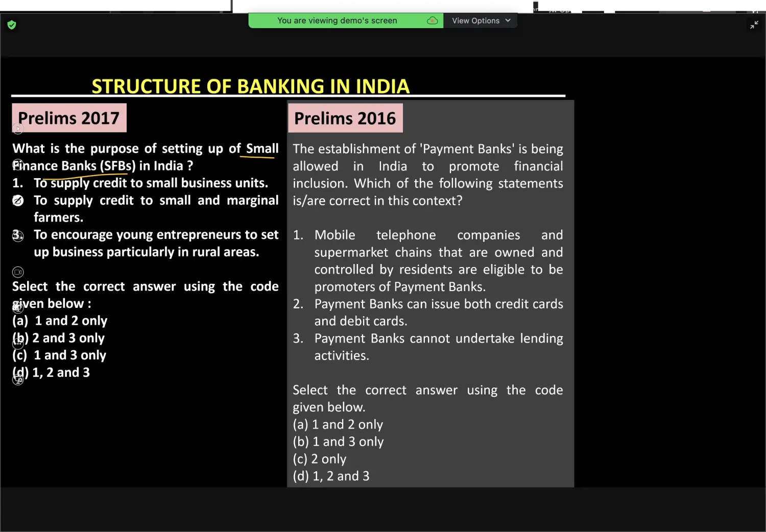766x532 pixels.
Task: Click the 'Prelims 2016' heading label
Action: 345,118
